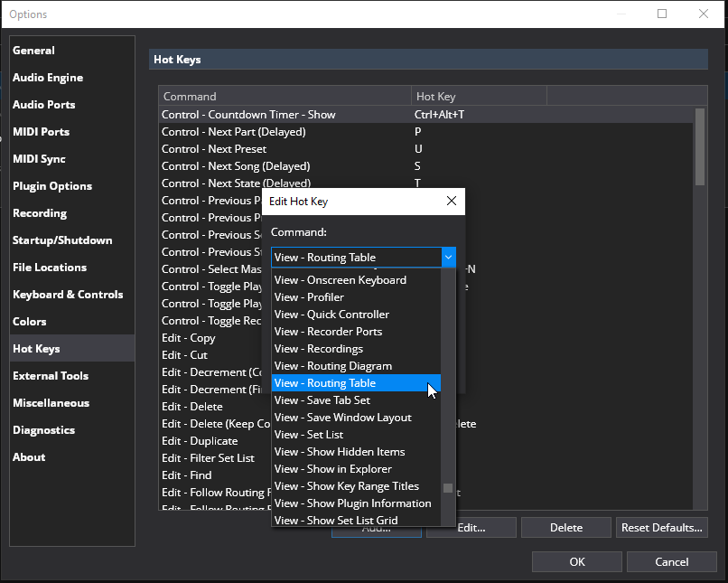Open the Audio Engine settings page
This screenshot has height=583, width=728.
tap(48, 78)
